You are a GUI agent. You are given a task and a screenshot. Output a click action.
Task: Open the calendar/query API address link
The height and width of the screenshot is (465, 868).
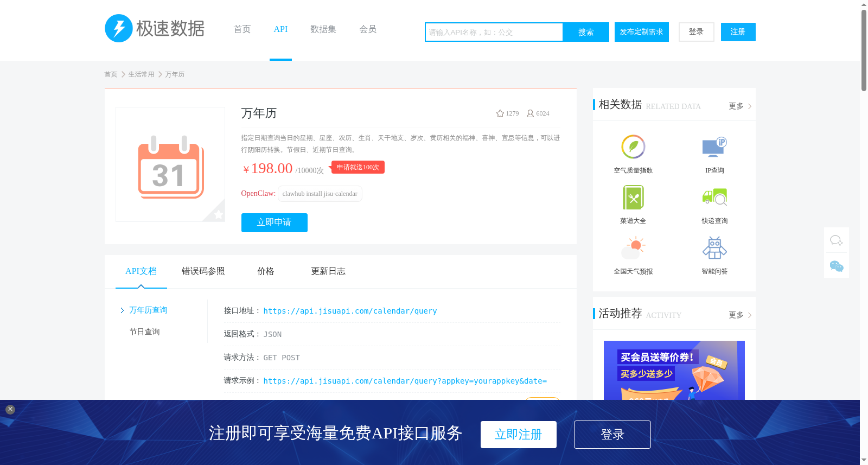point(350,311)
